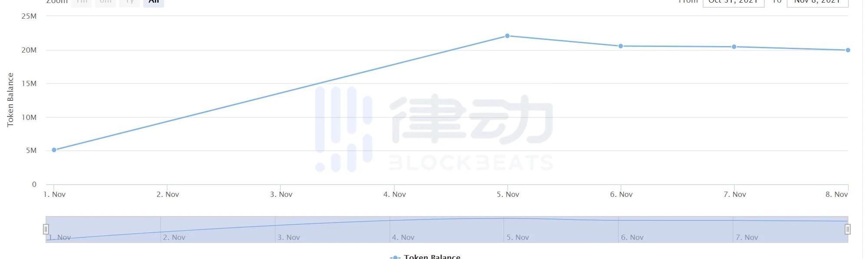Click the line segment near 2. Nov
Viewport: 868px width, 259px height.
pyautogui.click(x=168, y=121)
